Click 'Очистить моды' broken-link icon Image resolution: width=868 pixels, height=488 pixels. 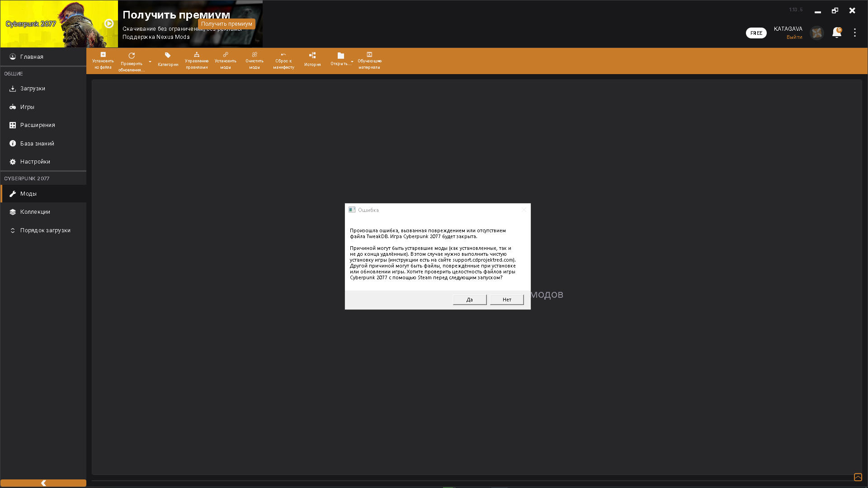255,55
